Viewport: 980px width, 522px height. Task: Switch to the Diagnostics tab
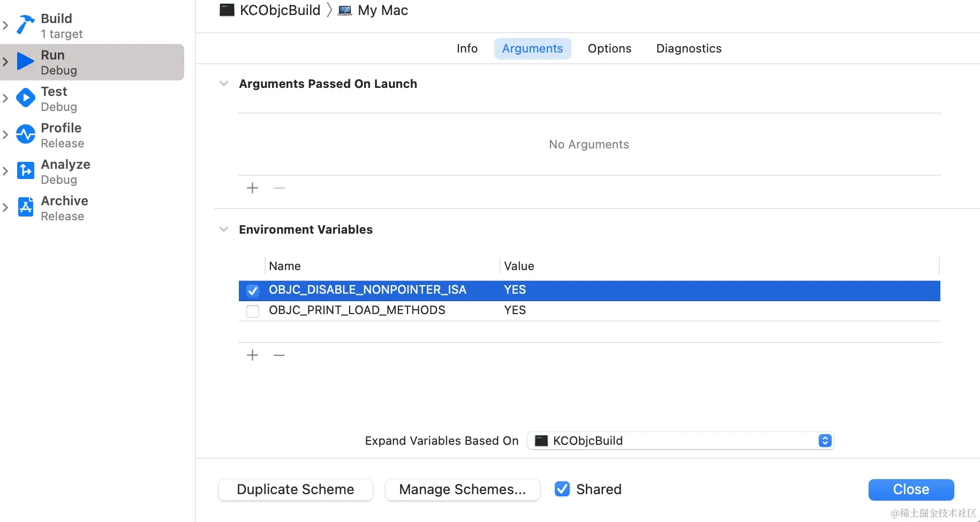tap(689, 49)
